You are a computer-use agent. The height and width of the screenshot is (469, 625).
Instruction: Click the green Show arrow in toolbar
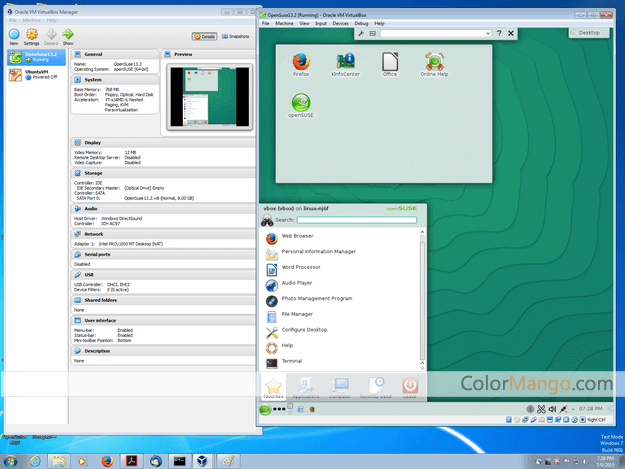tap(68, 36)
